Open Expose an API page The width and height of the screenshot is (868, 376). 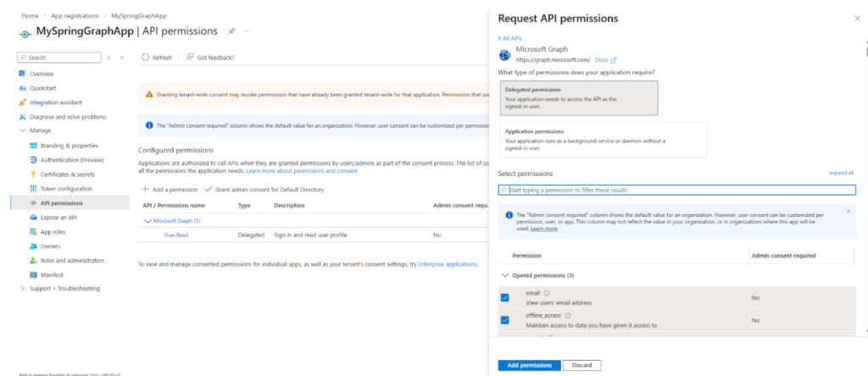(x=58, y=218)
